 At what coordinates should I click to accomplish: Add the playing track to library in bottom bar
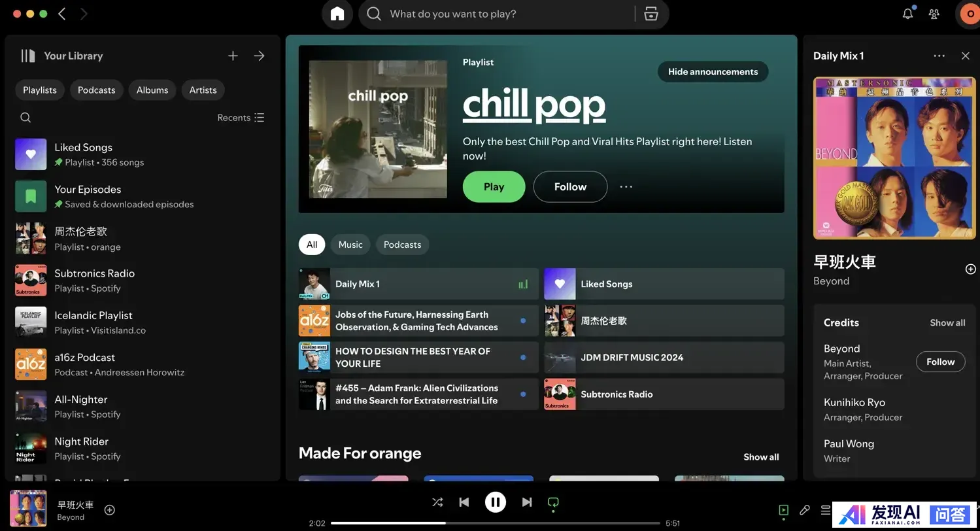(x=110, y=509)
